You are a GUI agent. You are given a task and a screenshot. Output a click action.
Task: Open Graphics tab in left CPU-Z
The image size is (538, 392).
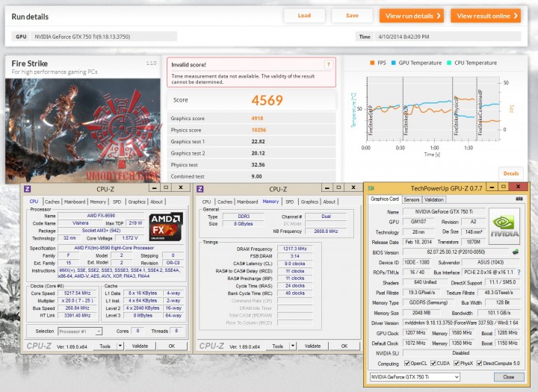137,202
